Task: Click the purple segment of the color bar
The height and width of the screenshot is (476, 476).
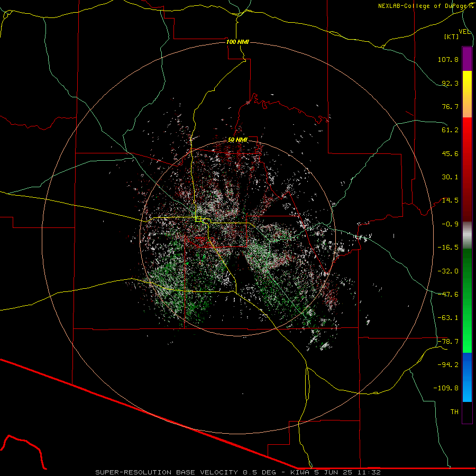Action: 467,59
